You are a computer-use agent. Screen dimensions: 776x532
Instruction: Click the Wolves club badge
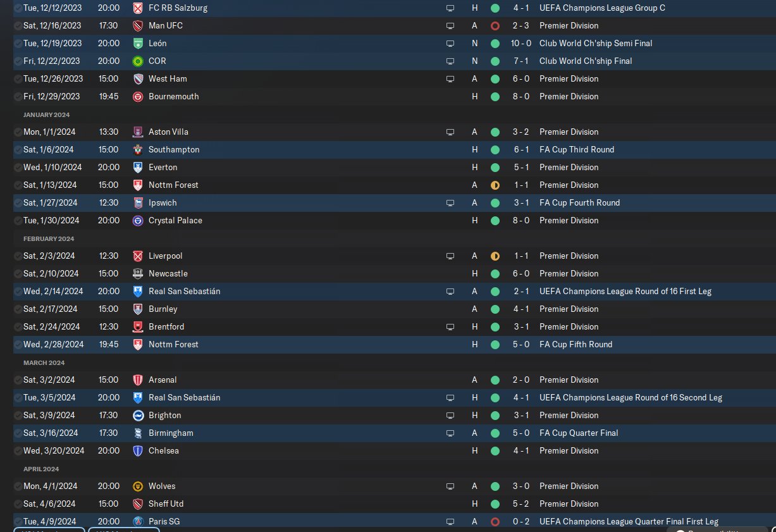138,486
